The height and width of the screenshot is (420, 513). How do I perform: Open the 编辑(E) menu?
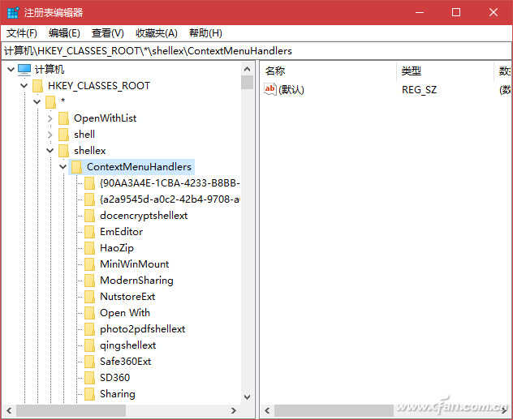64,33
